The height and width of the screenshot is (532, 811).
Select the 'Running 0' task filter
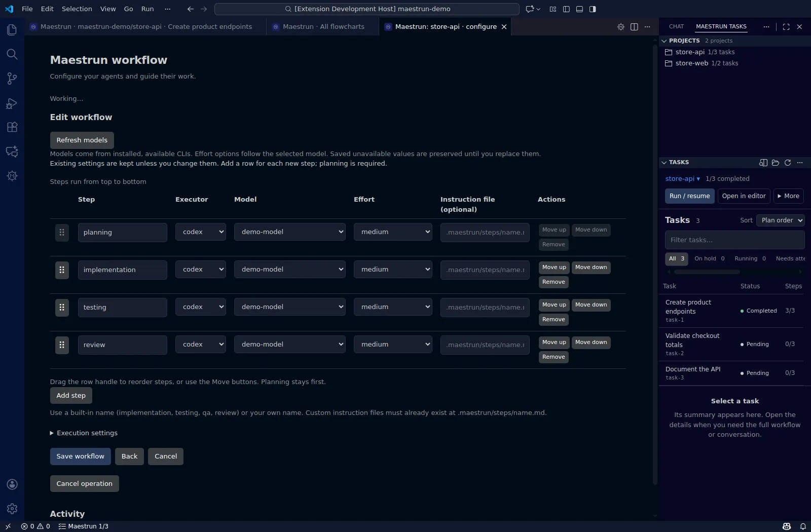coord(750,259)
